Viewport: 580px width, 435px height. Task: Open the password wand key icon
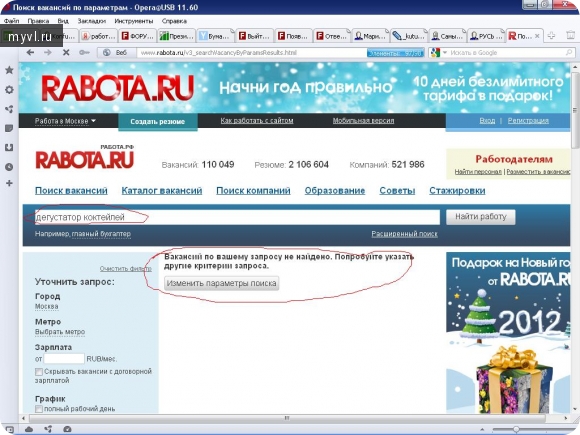point(84,53)
